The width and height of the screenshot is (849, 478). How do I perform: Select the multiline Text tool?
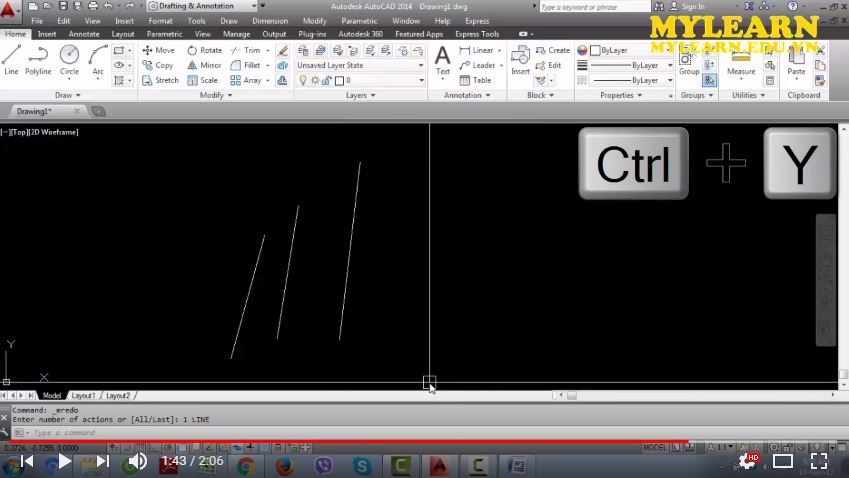click(442, 60)
